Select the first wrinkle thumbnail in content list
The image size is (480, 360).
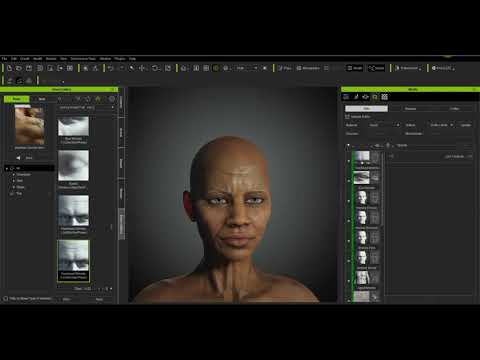click(x=73, y=126)
